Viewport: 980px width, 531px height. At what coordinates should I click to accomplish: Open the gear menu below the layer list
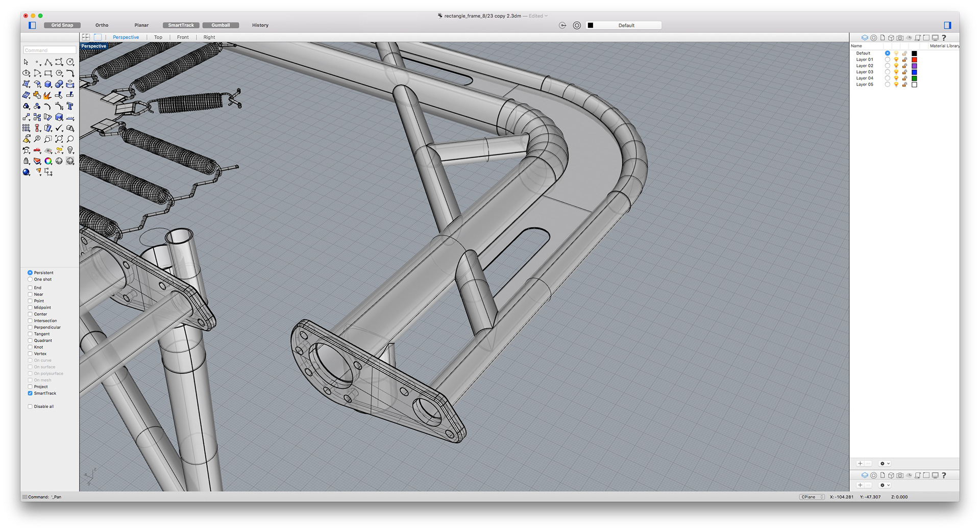coord(885,464)
